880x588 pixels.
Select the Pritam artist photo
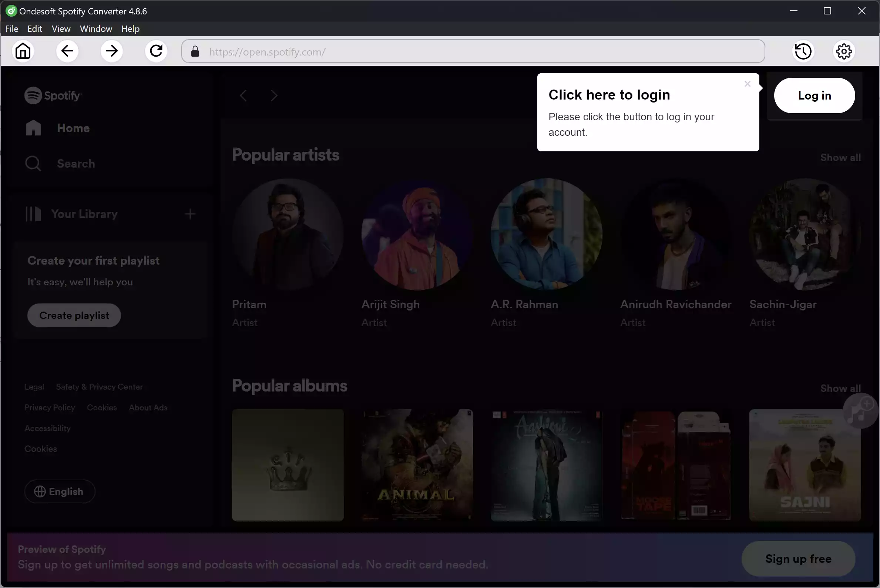(x=288, y=234)
